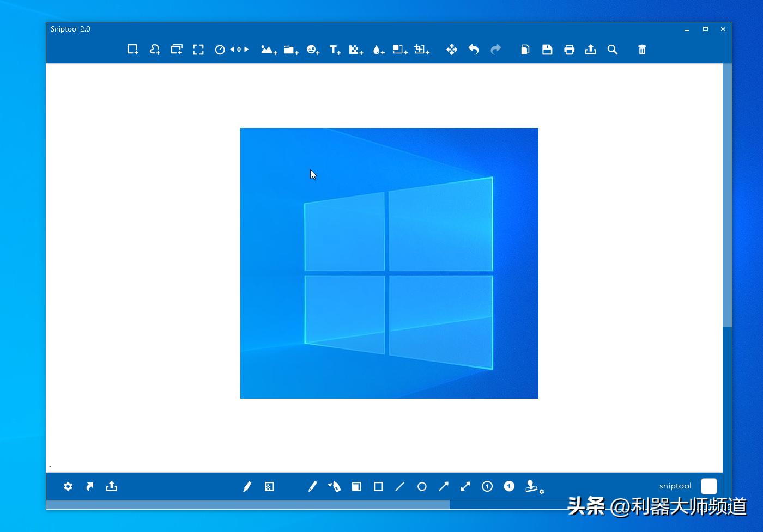Select the ellipse shape tool

422,486
